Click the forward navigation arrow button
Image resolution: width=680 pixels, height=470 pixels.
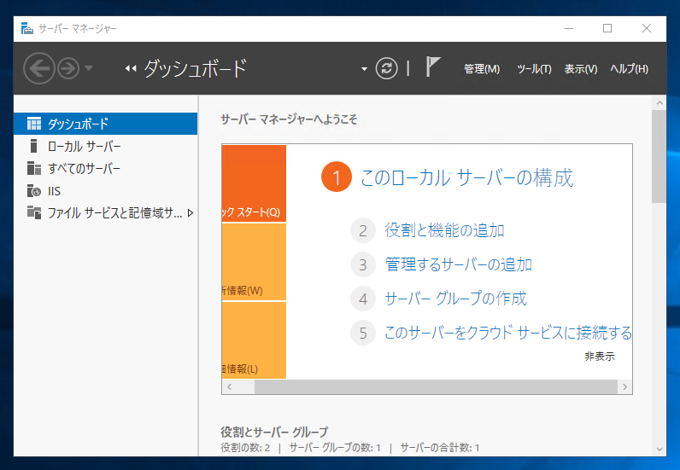(69, 68)
